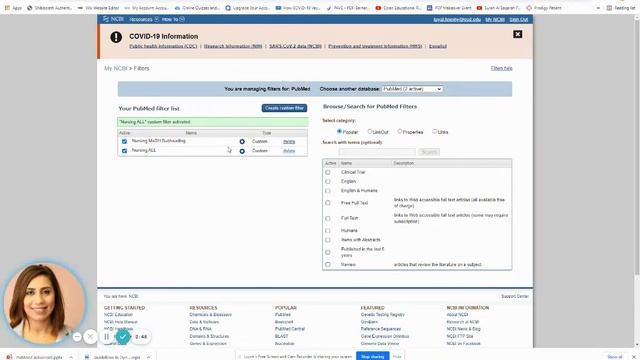The width and height of the screenshot is (640, 360).
Task: Open the Apps bookmark shortcut
Action: tap(13, 8)
